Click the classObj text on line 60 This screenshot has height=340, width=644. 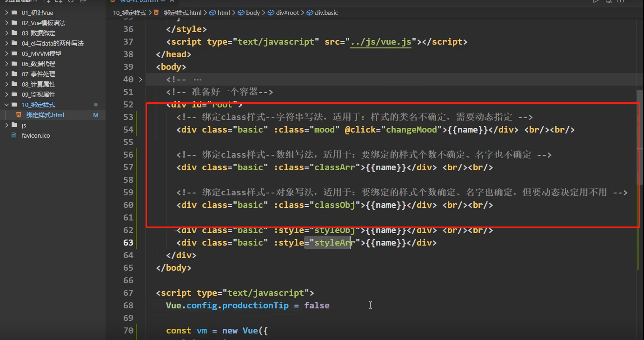pyautogui.click(x=335, y=205)
